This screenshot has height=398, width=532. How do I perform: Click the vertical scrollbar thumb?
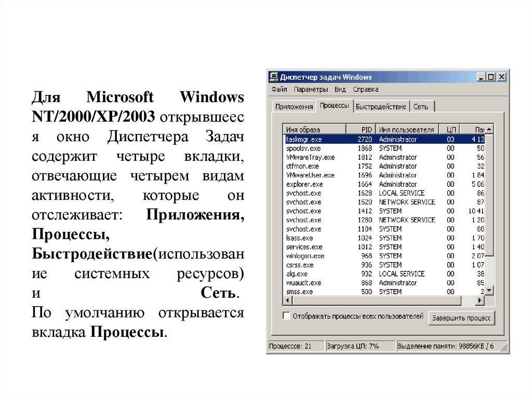tap(489, 195)
